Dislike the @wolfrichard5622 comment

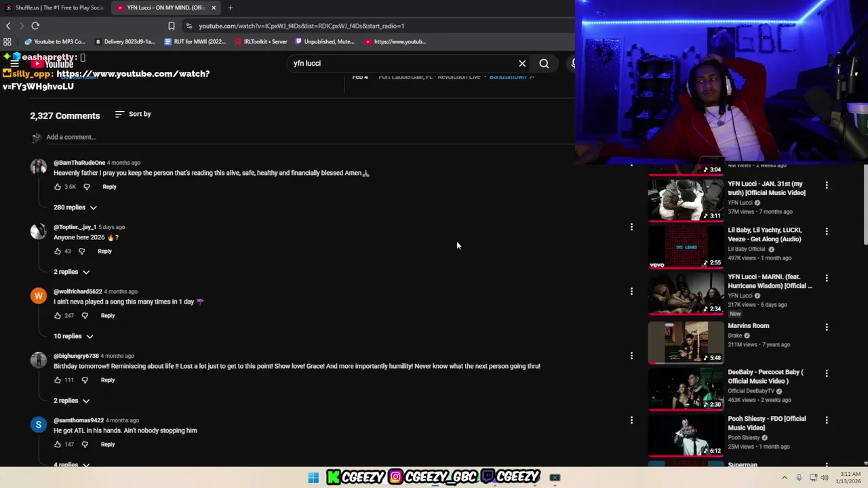click(x=85, y=315)
